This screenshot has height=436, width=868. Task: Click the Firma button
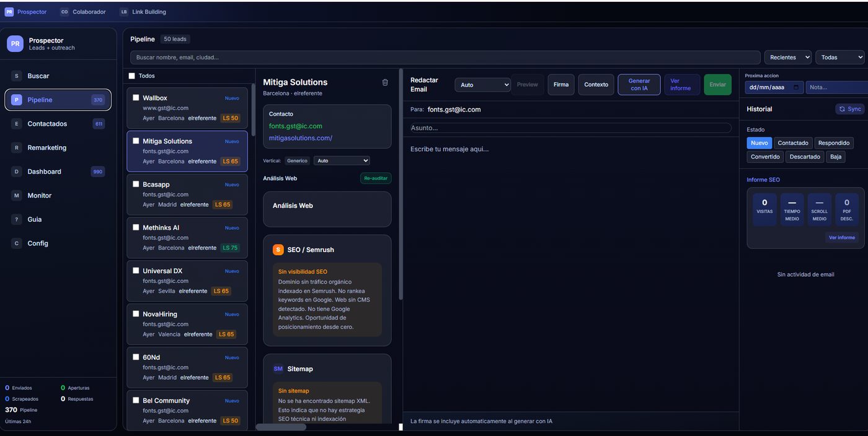pos(561,85)
